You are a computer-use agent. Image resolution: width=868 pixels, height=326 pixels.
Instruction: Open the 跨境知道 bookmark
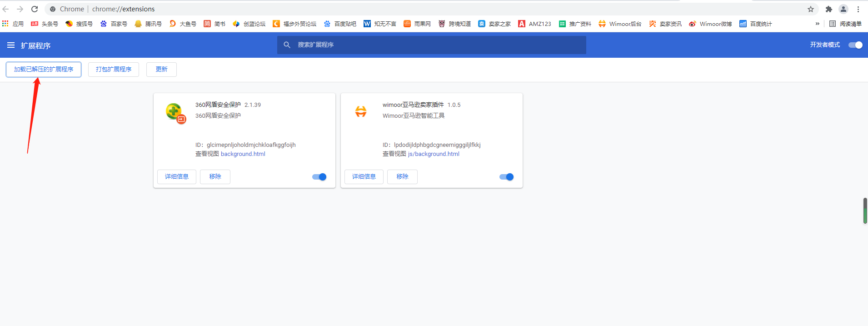pyautogui.click(x=454, y=24)
